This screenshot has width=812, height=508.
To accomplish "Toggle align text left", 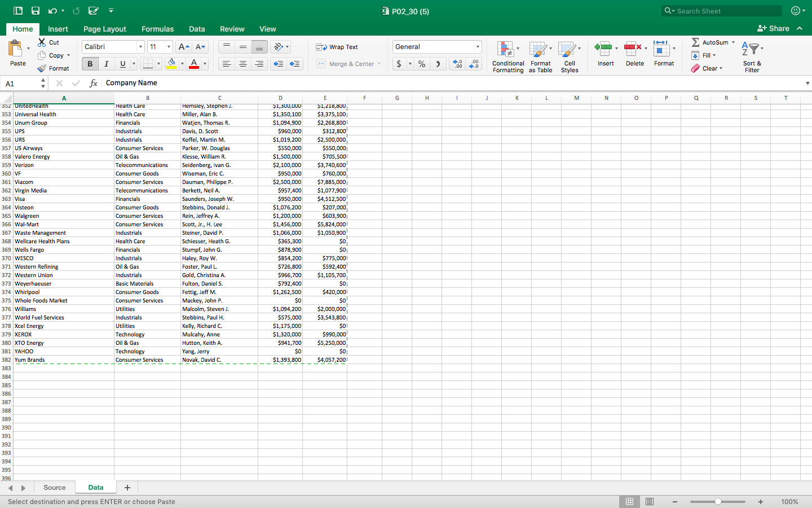I will pos(227,64).
